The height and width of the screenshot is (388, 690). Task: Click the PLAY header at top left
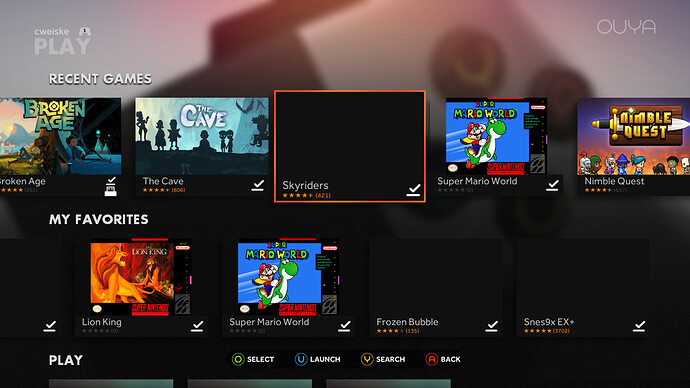click(x=62, y=46)
